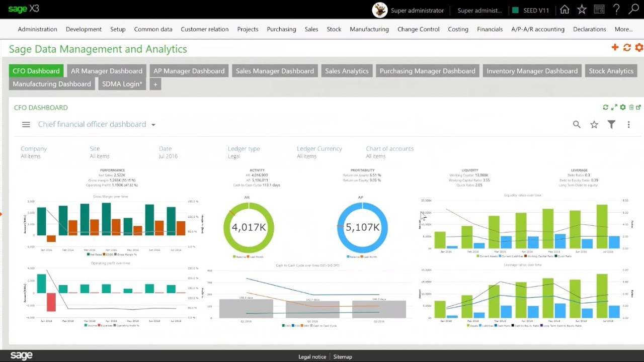
Task: Open the help question mark icon
Action: pyautogui.click(x=616, y=10)
